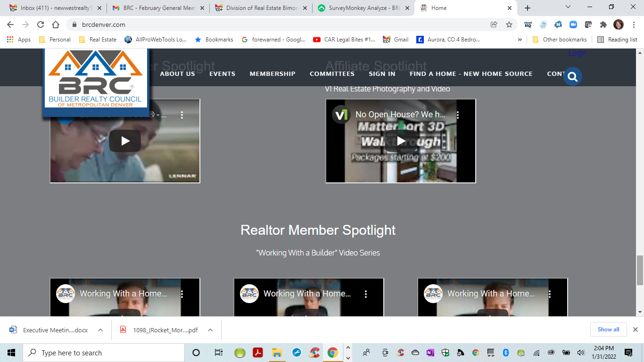This screenshot has width=644, height=362.
Task: Open File Explorer from the taskbar
Action: (x=277, y=353)
